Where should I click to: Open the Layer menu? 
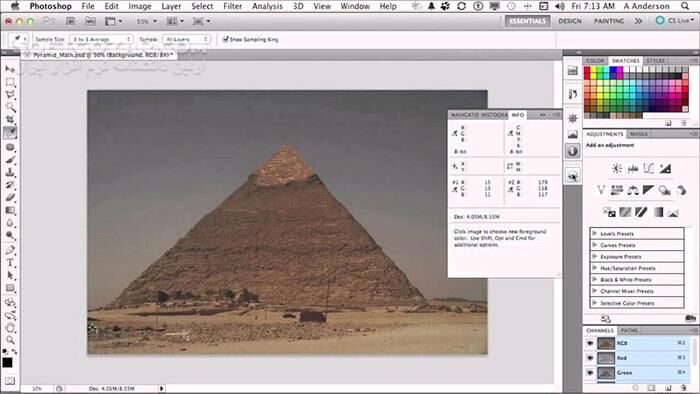171,6
